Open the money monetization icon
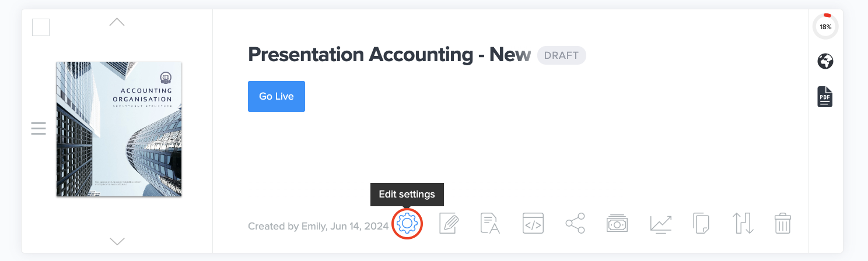The height and width of the screenshot is (261, 868). pos(617,224)
